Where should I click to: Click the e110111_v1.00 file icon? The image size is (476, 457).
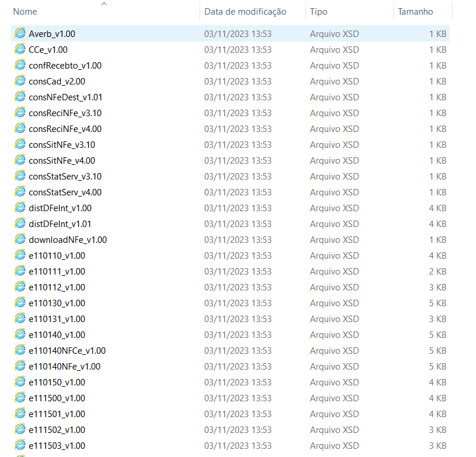tap(20, 270)
